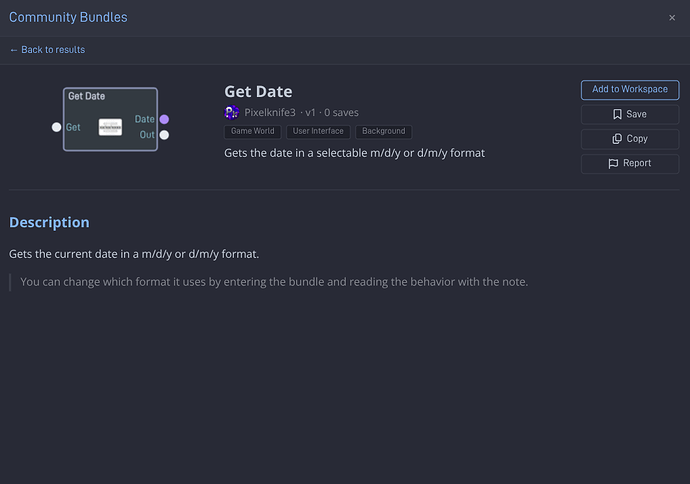Click 'Gets the current date' description line
The width and height of the screenshot is (690, 484).
(x=134, y=254)
